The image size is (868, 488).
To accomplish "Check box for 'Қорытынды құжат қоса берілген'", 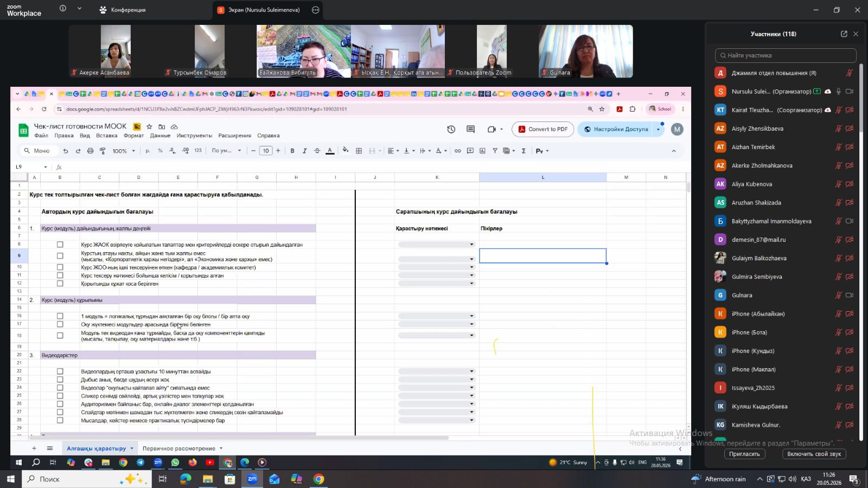I will click(x=60, y=284).
